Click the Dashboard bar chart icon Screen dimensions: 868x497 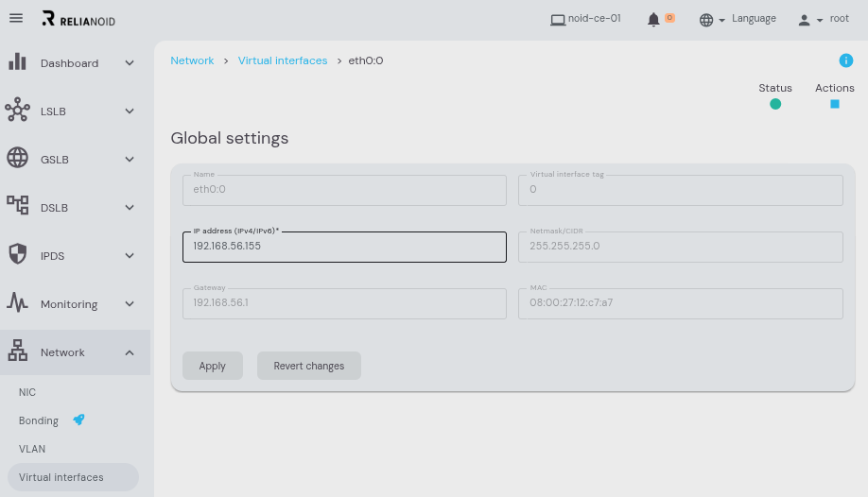point(17,62)
